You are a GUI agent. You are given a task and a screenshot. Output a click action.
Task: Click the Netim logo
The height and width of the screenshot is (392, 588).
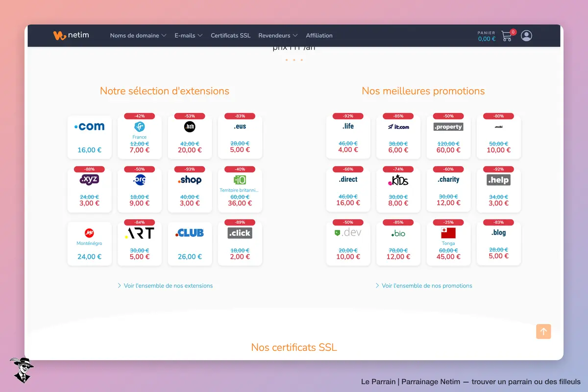tap(71, 35)
